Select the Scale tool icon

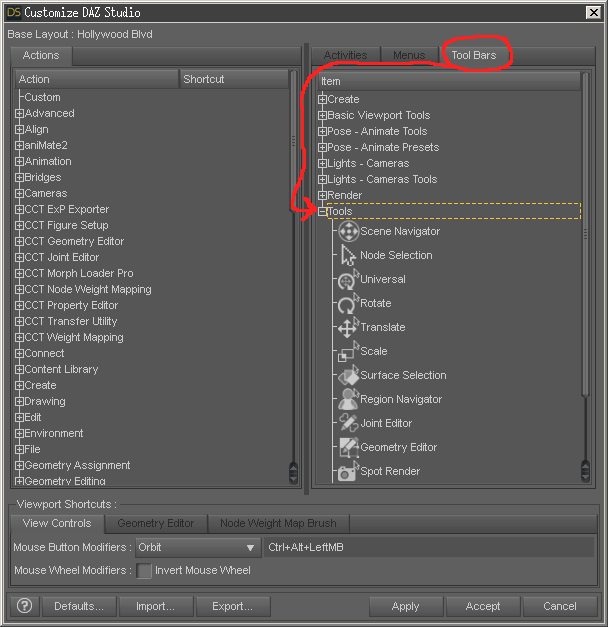(x=348, y=351)
